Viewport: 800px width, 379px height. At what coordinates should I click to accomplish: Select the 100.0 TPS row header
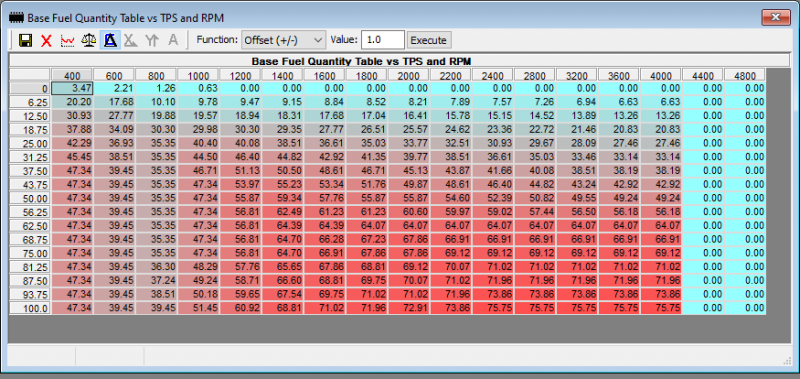pyautogui.click(x=30, y=308)
